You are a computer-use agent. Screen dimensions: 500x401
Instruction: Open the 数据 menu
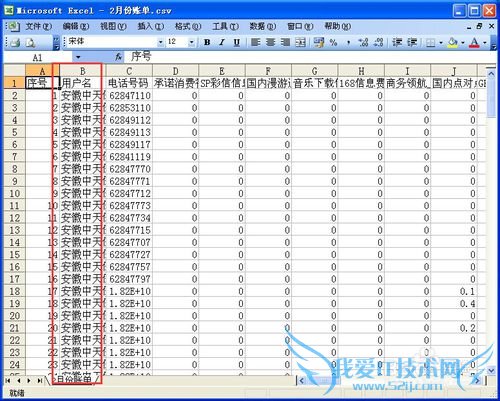pos(263,26)
